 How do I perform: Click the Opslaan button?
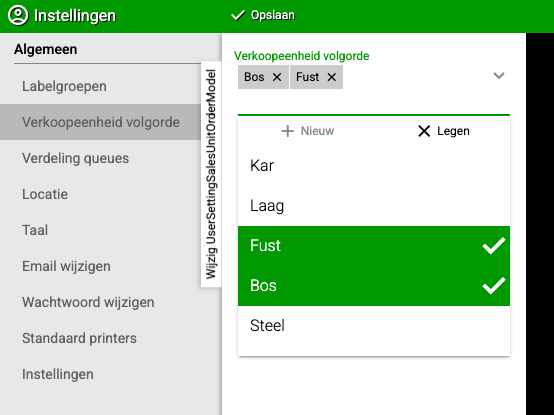point(263,15)
